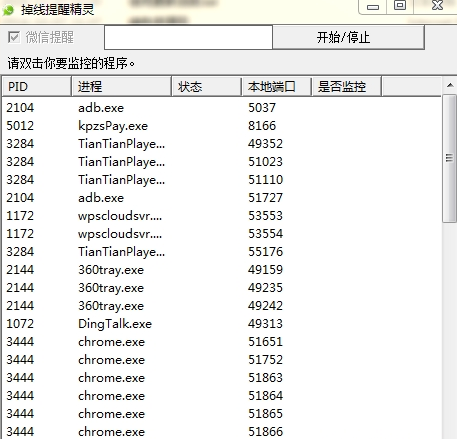Select wpscloudsvr row with port 53553
Image resolution: width=457 pixels, height=439 pixels.
coord(222,216)
